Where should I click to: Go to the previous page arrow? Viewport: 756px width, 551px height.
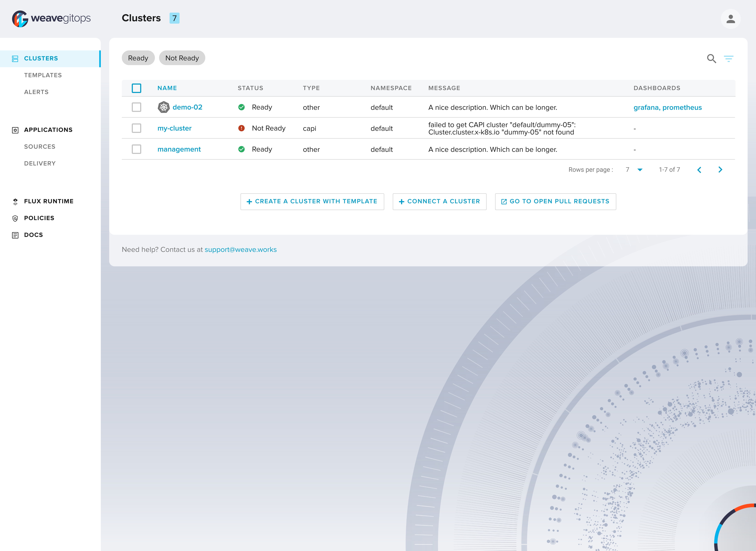(x=699, y=170)
